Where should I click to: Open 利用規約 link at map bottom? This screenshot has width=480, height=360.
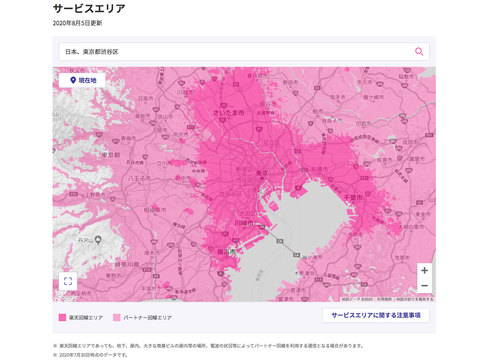pos(384,299)
